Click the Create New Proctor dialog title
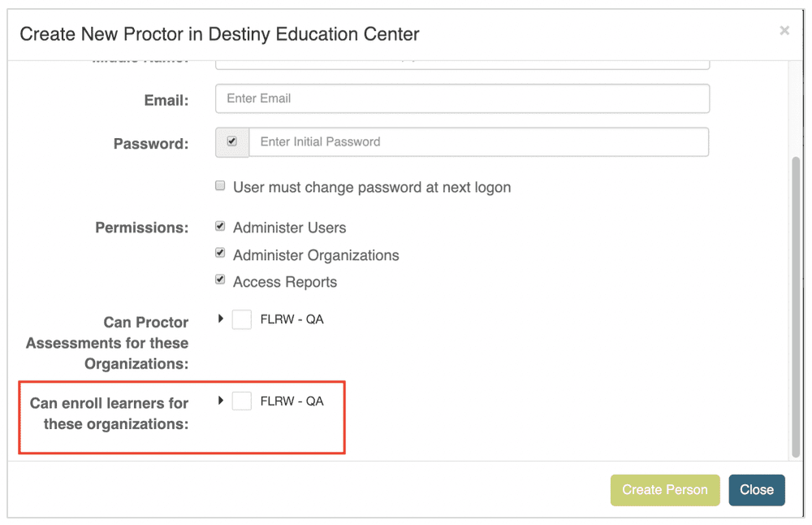The image size is (812, 525). (x=219, y=34)
